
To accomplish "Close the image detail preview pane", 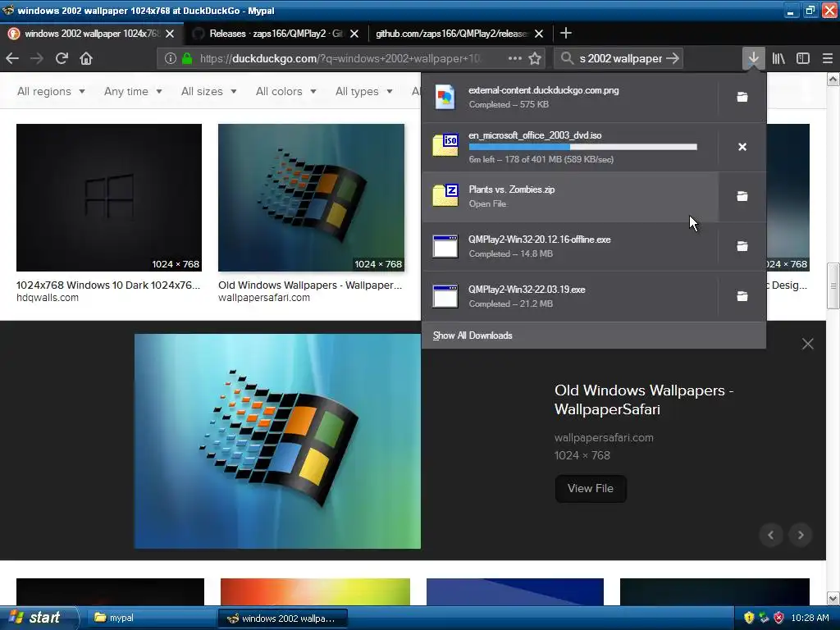I will (x=807, y=344).
